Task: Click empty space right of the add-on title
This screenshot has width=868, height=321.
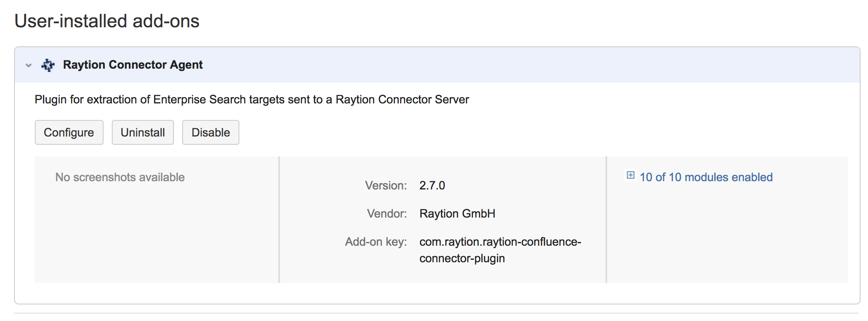Action: 497,65
